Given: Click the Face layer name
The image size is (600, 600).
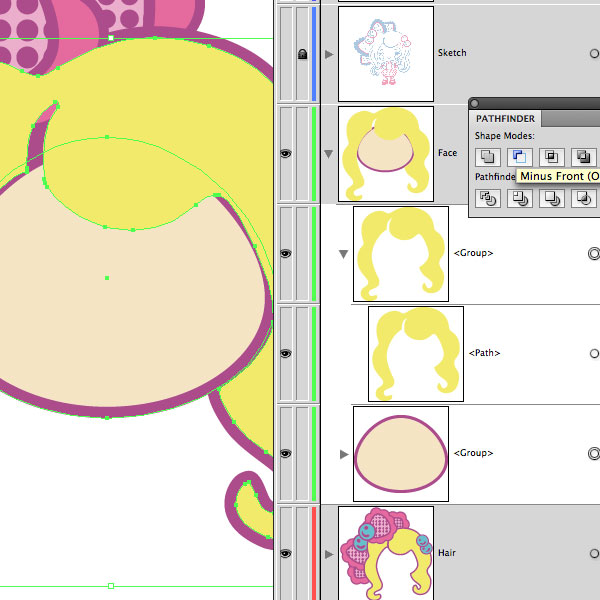Looking at the screenshot, I should 447,153.
